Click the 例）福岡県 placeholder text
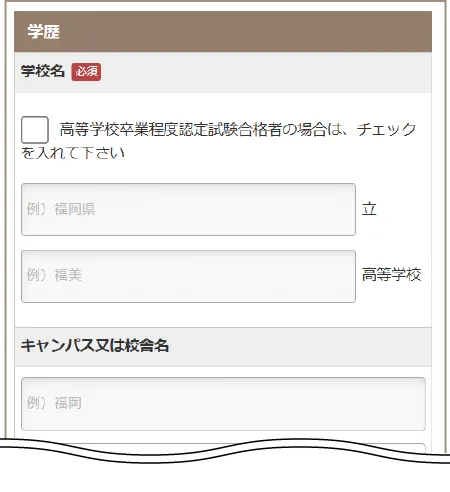Viewport: 450px width, 492px height. coord(61,209)
